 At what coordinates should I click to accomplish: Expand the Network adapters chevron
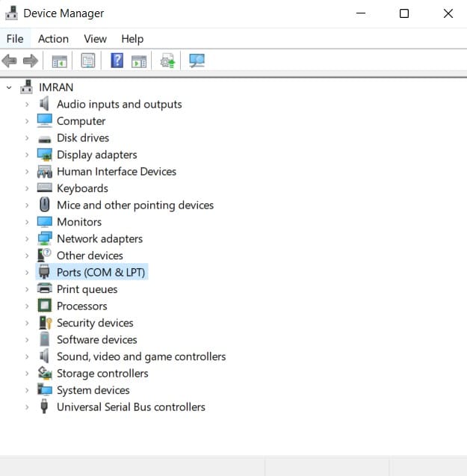click(27, 239)
